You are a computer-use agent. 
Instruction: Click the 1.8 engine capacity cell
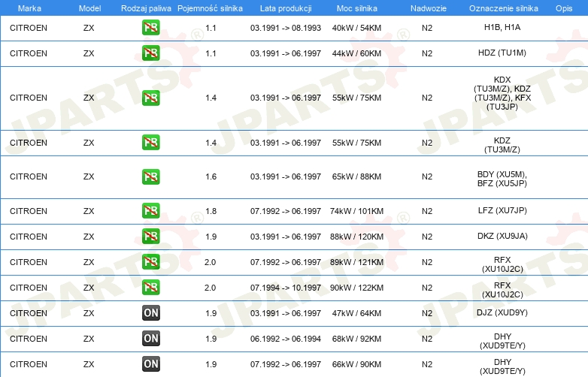pos(211,211)
